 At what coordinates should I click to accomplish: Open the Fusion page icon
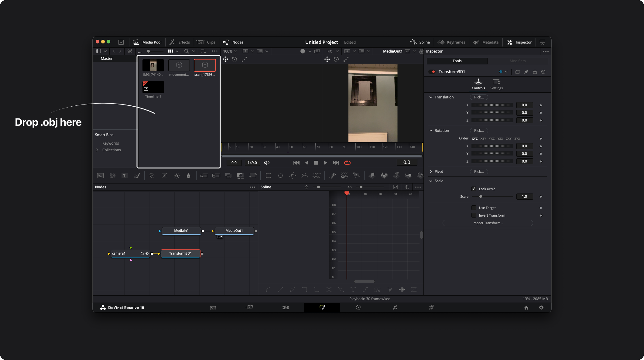point(322,307)
